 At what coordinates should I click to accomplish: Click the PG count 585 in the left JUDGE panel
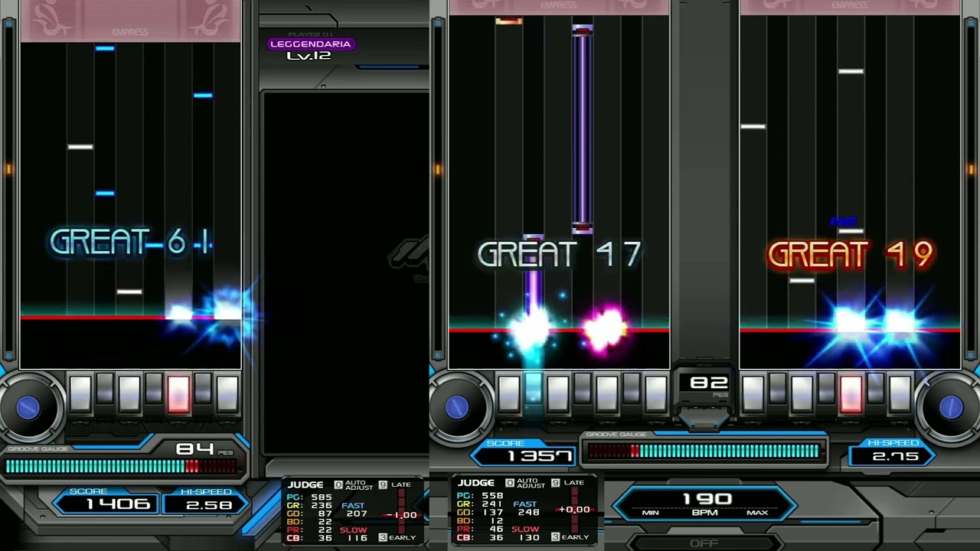coord(322,497)
